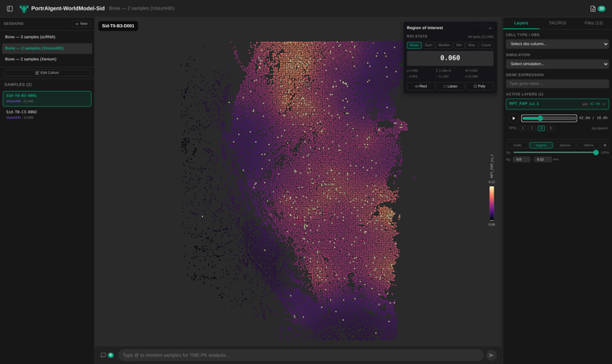612x364 pixels.
Task: Focus the range maximum 0.12 field
Action: pyautogui.click(x=543, y=159)
